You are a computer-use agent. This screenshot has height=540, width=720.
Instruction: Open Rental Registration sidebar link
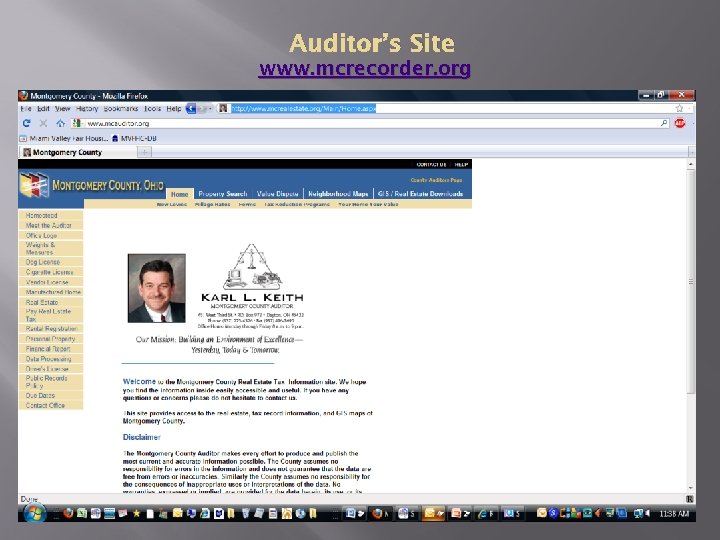[51, 329]
